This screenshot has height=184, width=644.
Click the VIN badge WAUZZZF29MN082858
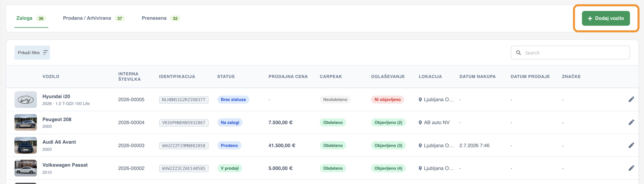(x=184, y=146)
